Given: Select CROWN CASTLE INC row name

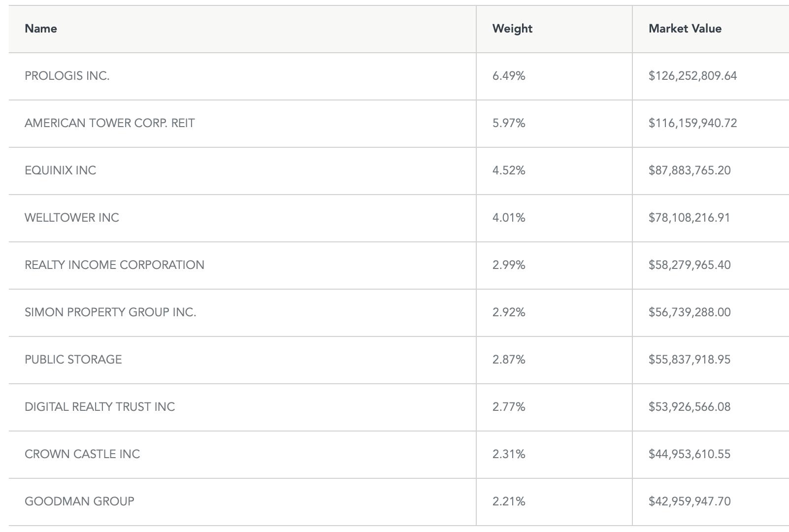Looking at the screenshot, I should click(x=82, y=454).
